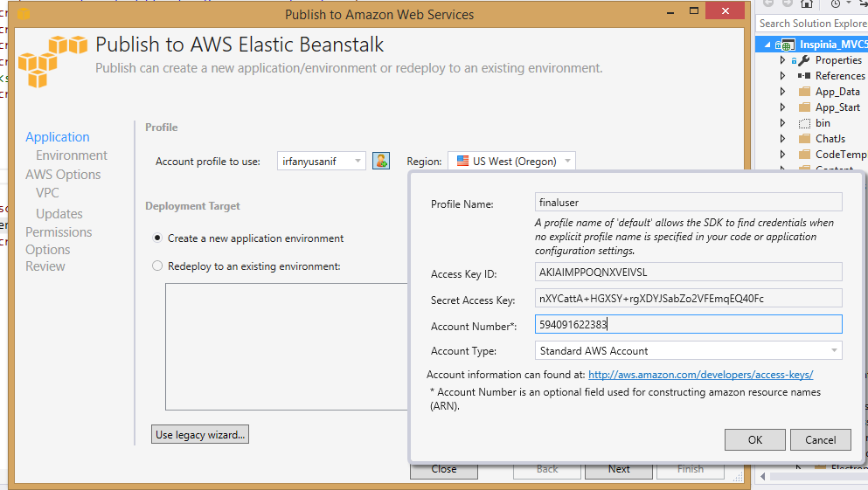Go to the Permissions wizard step
The width and height of the screenshot is (868, 490).
pos(59,232)
